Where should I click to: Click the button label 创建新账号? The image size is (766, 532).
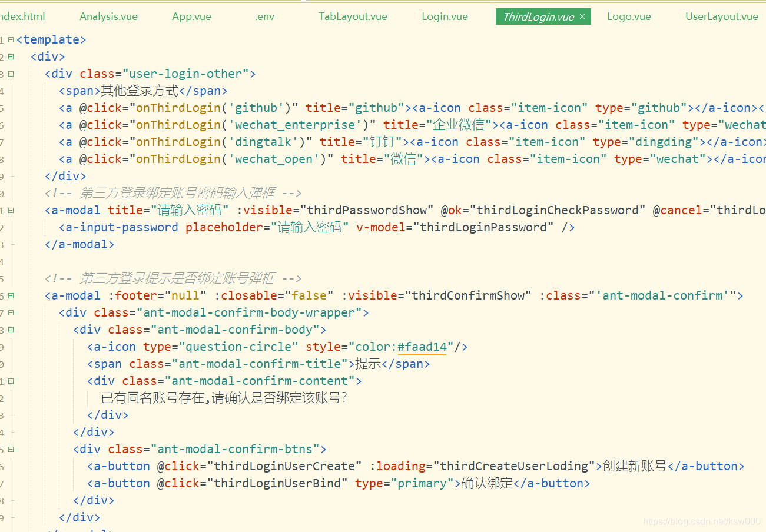[x=635, y=466]
